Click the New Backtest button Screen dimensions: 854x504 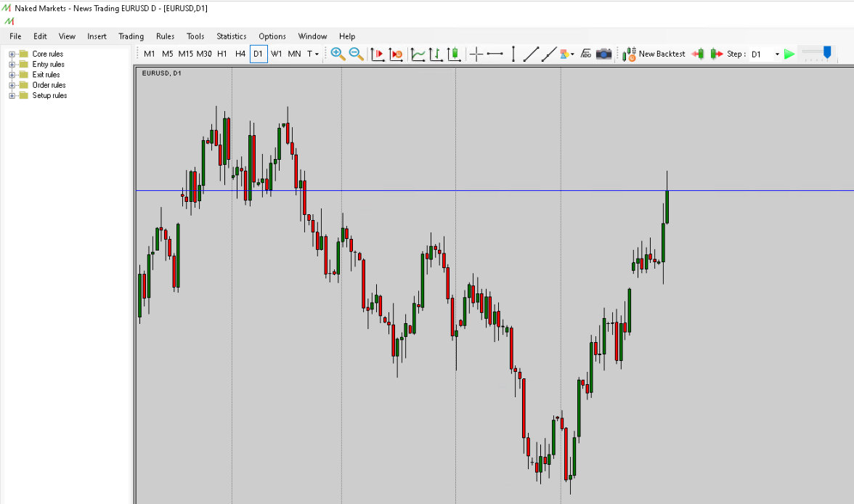(x=654, y=54)
